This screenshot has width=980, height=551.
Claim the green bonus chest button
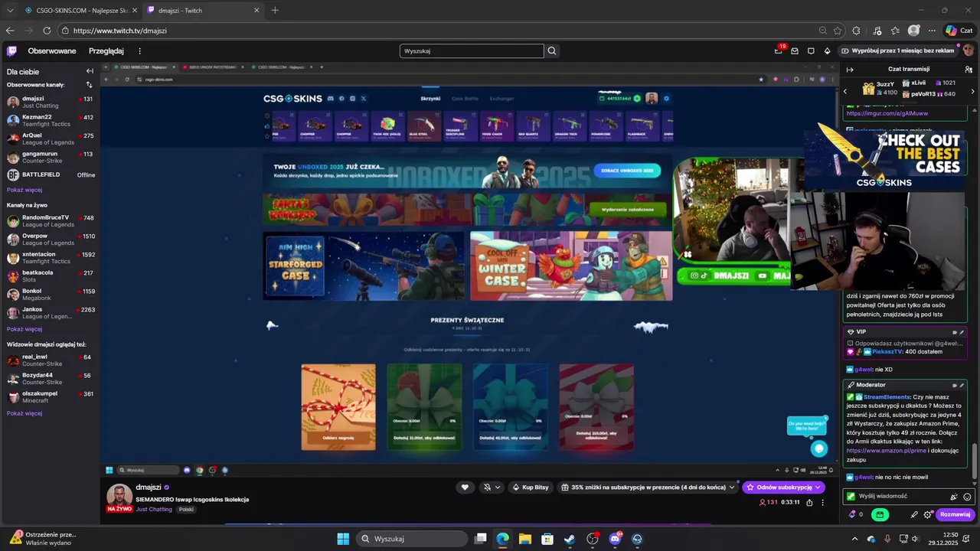coord(880,515)
